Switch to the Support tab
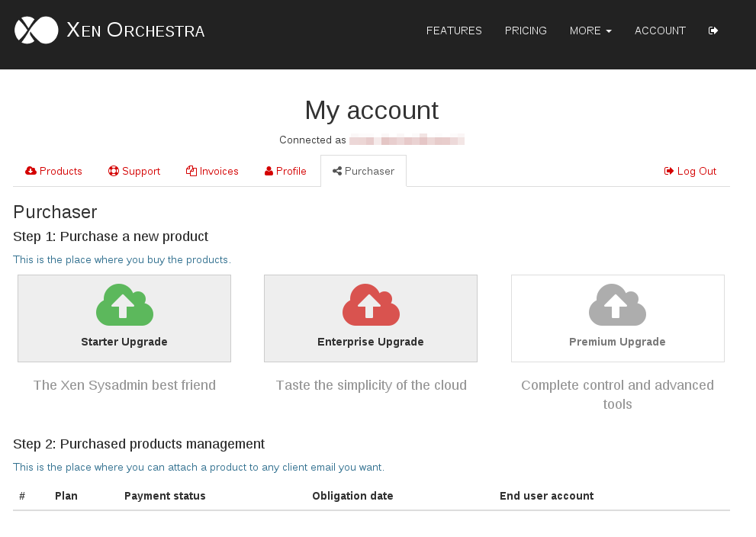Viewport: 756px width, 537px height. tap(134, 171)
